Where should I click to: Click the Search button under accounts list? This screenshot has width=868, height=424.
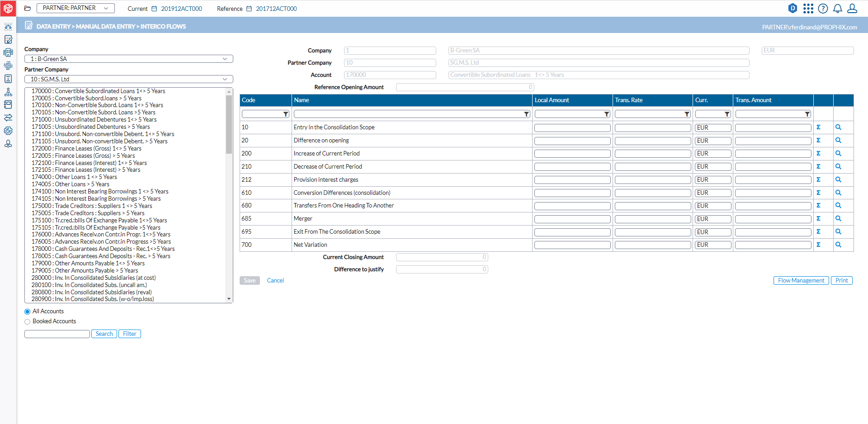pos(104,334)
